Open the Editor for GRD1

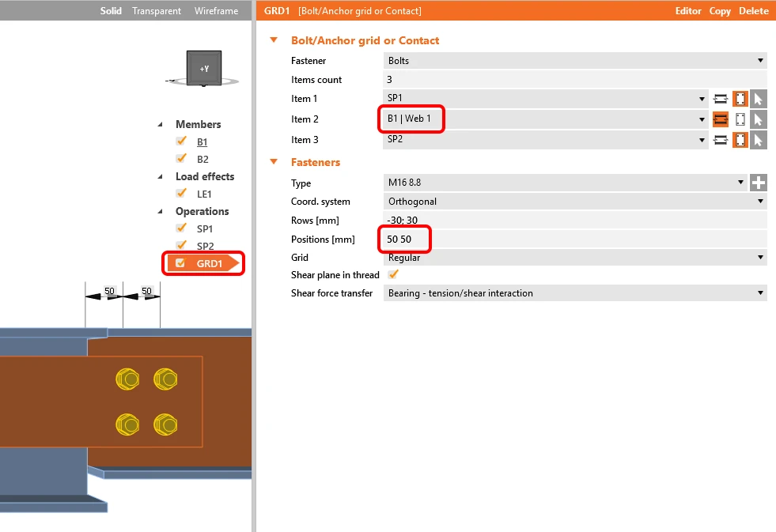pyautogui.click(x=688, y=11)
